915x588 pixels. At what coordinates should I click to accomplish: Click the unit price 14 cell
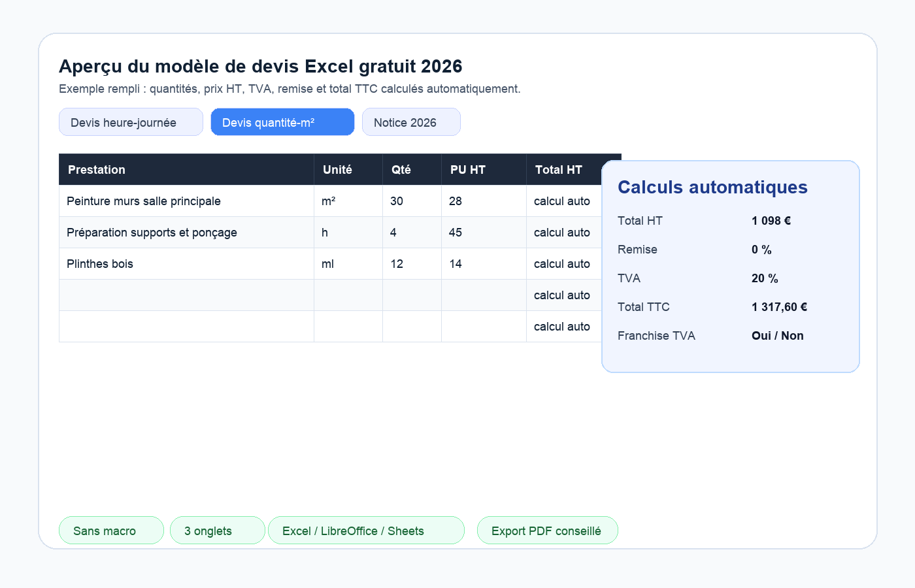[484, 264]
